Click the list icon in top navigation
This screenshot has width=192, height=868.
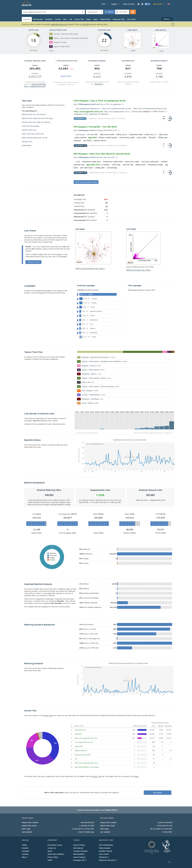[138, 4]
